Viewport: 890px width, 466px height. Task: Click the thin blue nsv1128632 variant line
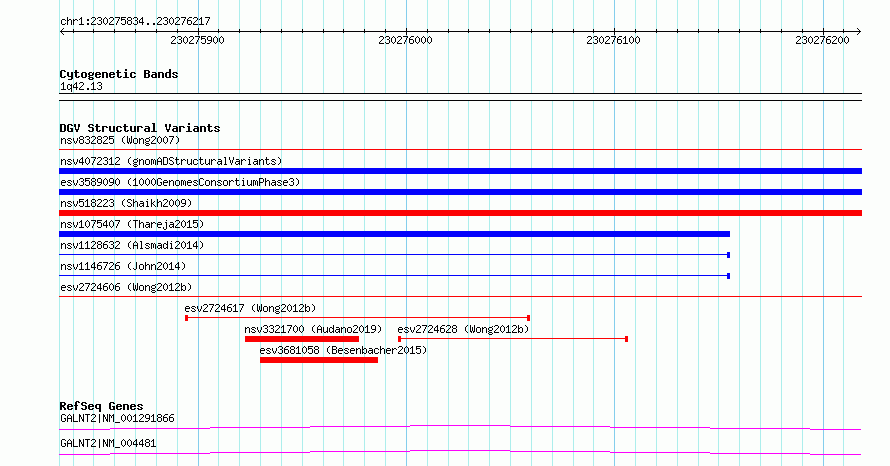tap(394, 255)
